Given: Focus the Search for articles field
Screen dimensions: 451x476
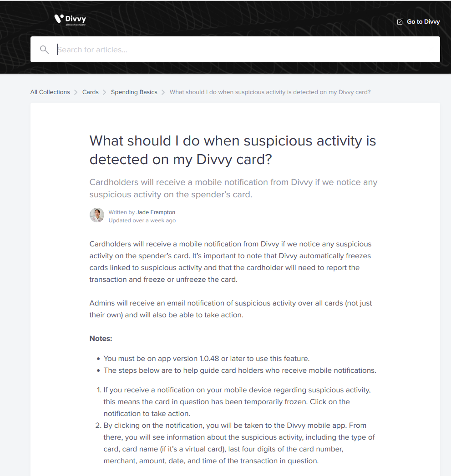Looking at the screenshot, I should tap(246, 50).
